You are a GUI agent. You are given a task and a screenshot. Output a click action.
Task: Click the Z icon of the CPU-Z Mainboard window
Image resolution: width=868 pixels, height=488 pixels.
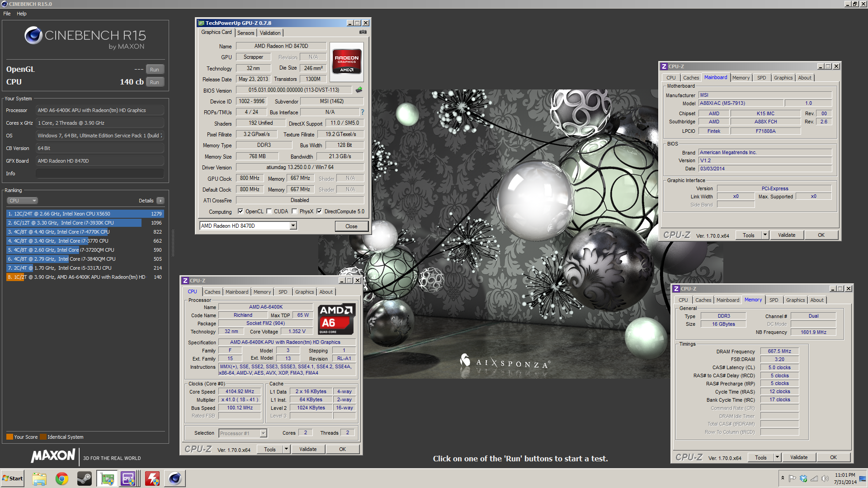point(664,66)
